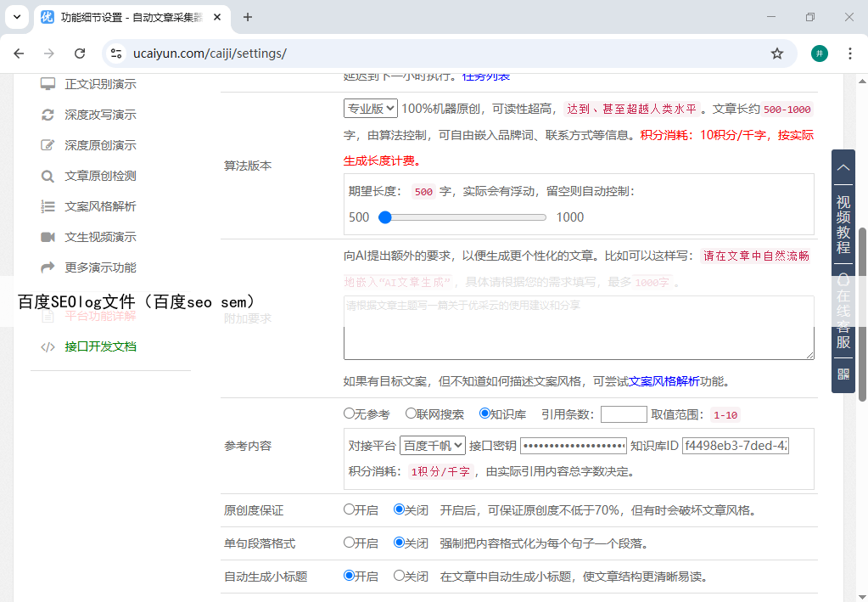Click the refresh icon beside 深度改写演示
Image resolution: width=868 pixels, height=602 pixels.
click(48, 115)
